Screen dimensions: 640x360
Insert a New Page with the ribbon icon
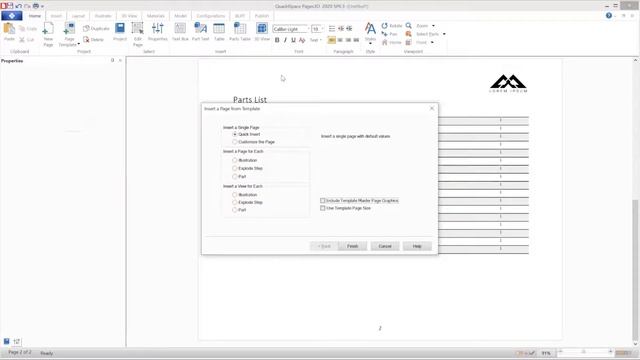tap(48, 29)
